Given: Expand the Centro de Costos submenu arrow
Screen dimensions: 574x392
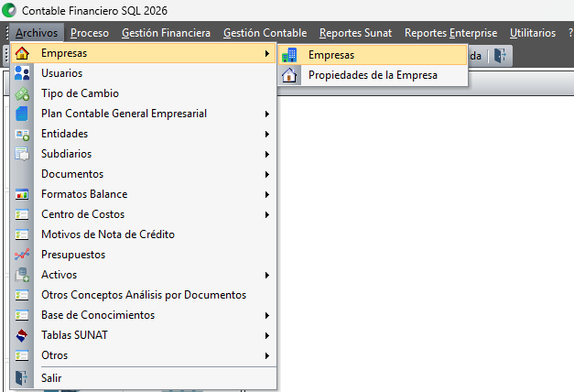Looking at the screenshot, I should point(267,214).
